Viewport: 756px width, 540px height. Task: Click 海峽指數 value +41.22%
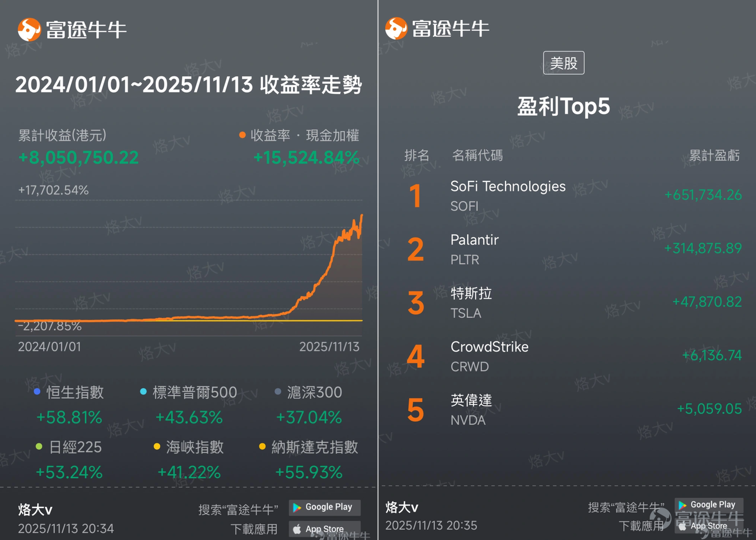[189, 473]
